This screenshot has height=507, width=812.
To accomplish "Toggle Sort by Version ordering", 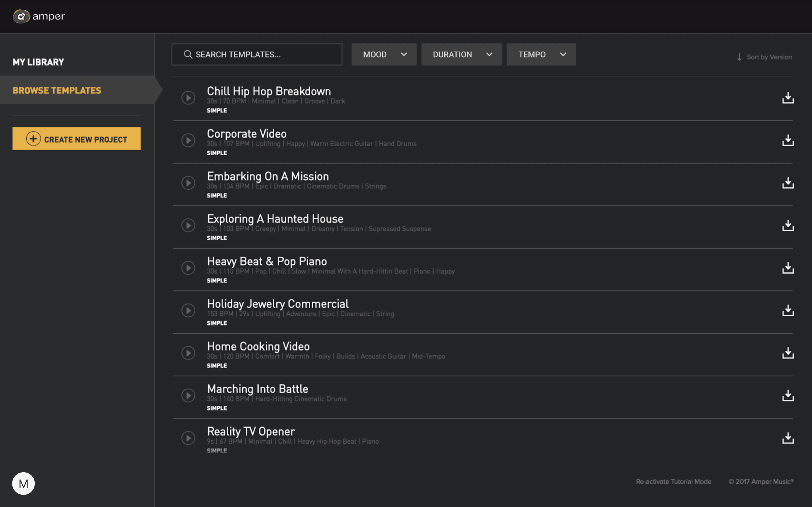I will [764, 57].
